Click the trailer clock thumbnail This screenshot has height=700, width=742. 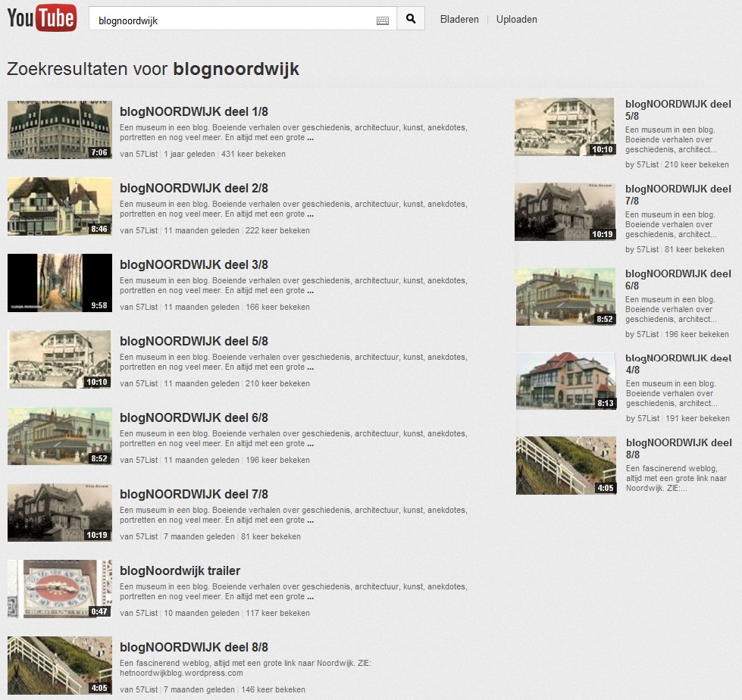click(x=60, y=589)
